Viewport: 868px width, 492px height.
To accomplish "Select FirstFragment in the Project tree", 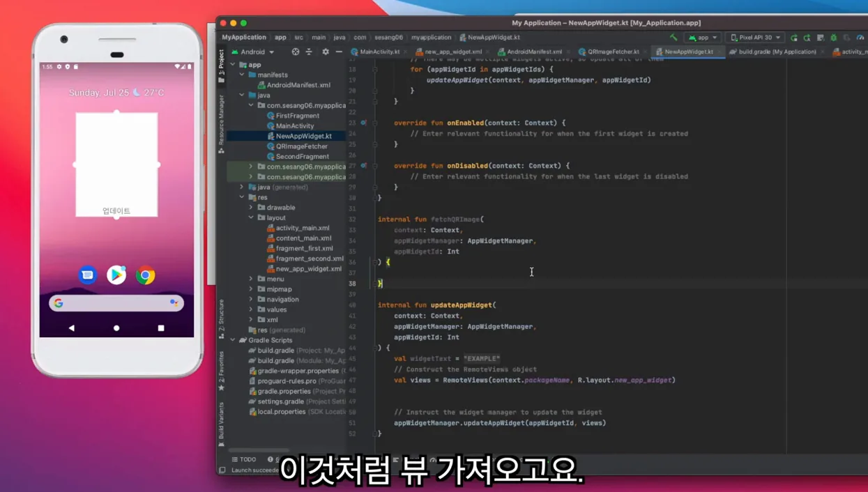I will click(x=293, y=116).
